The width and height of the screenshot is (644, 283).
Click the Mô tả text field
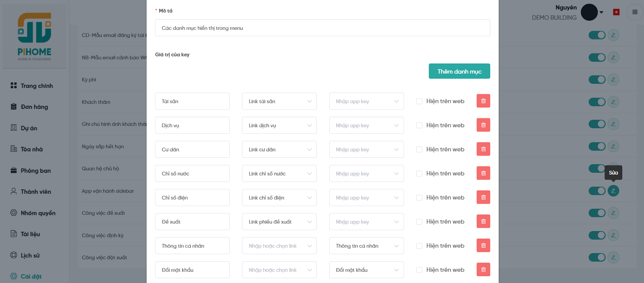coord(322,28)
